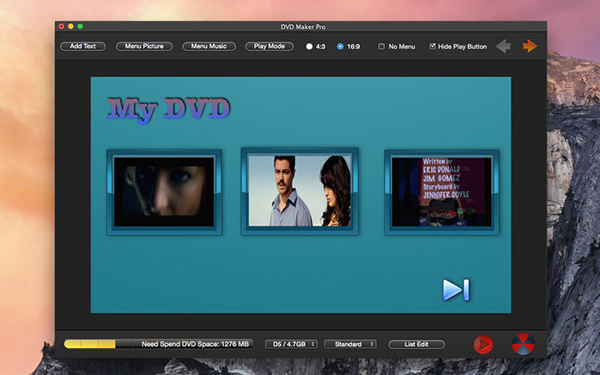Image resolution: width=600 pixels, height=375 pixels.
Task: Click the red round preview play icon
Action: (483, 344)
